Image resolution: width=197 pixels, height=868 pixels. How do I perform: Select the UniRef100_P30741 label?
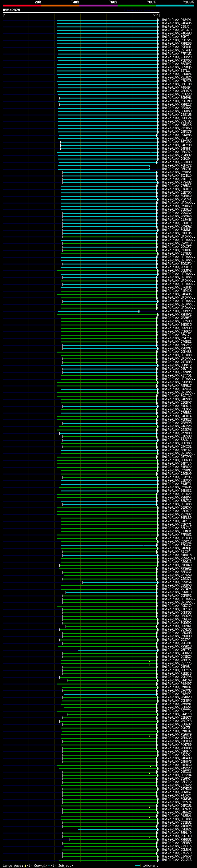pos(177,199)
